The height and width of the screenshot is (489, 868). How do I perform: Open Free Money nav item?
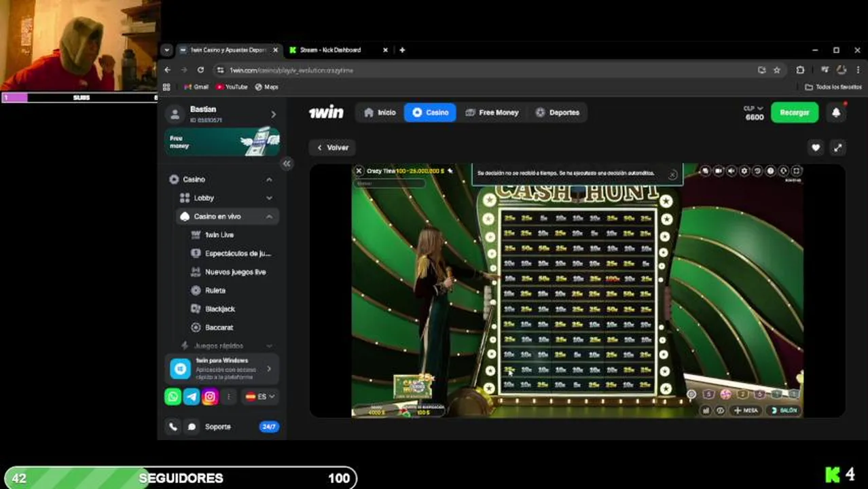pos(492,113)
